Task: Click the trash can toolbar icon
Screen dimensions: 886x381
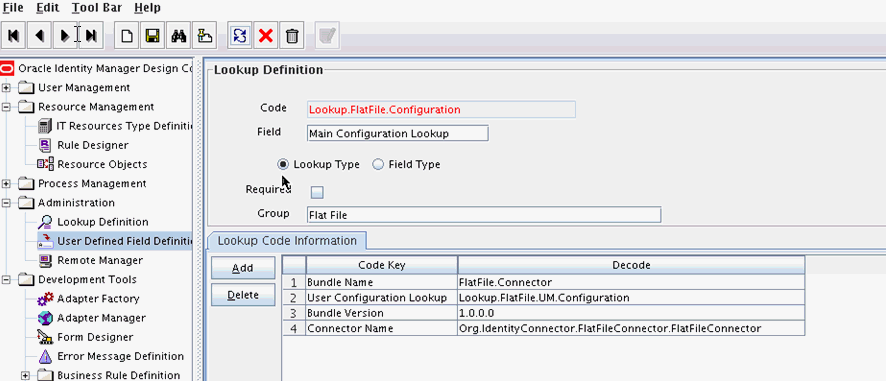Action: [292, 36]
